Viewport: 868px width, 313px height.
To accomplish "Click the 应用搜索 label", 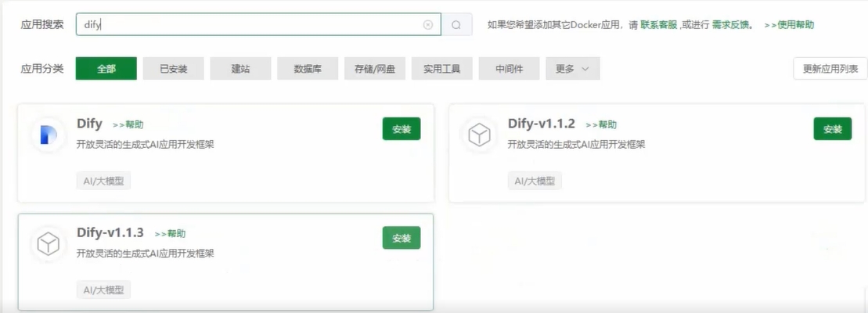I will coord(42,25).
